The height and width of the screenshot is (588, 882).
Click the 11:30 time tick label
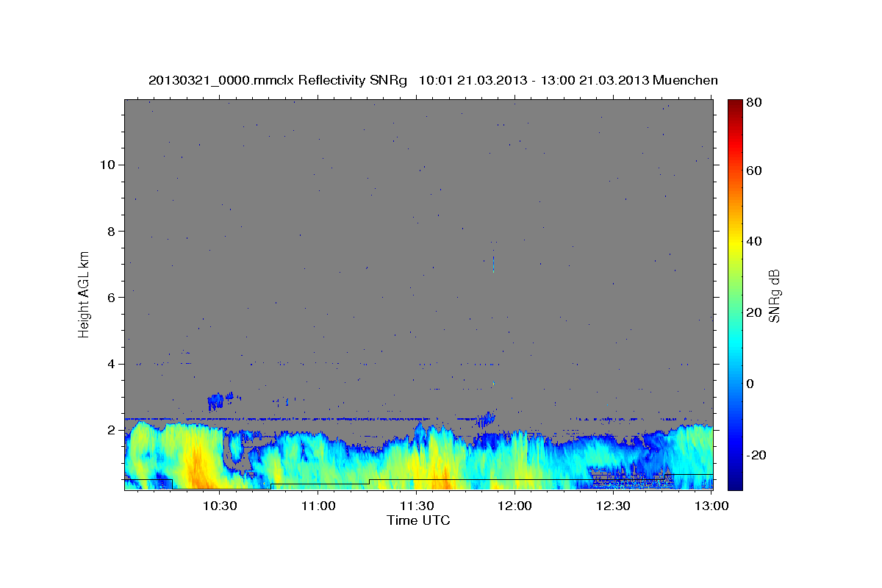click(x=417, y=506)
